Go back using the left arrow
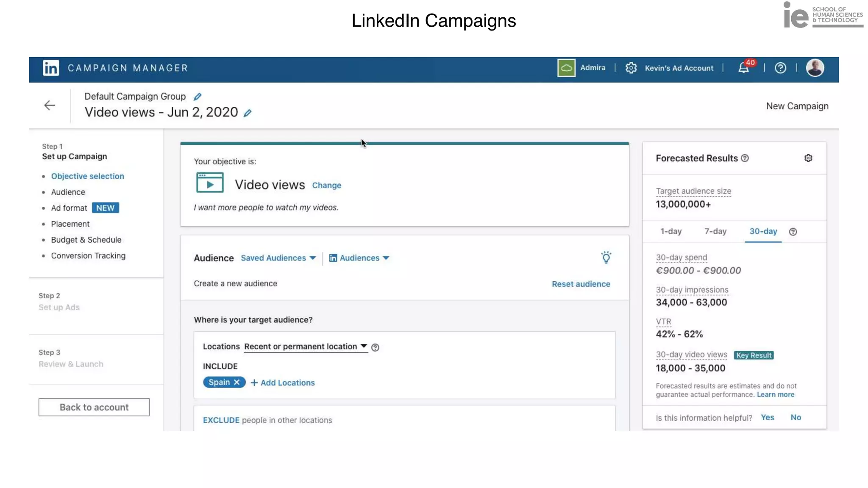This screenshot has width=868, height=488. (50, 105)
